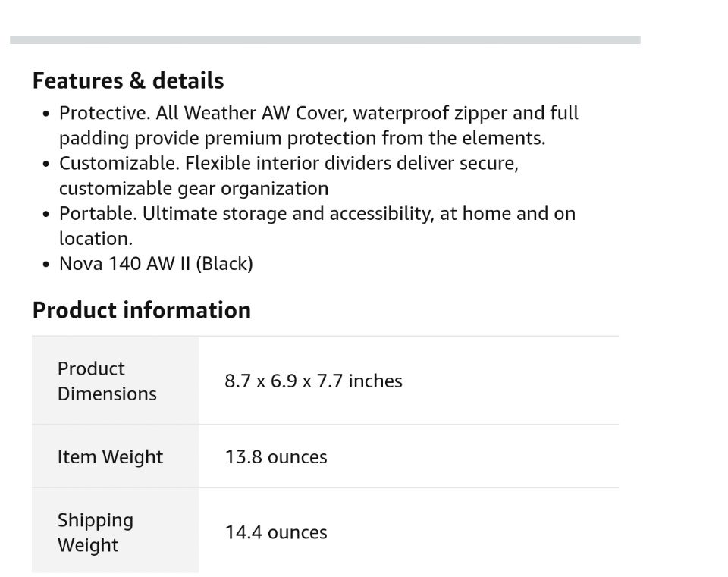The height and width of the screenshot is (577, 728).
Task: Click the Features & details heading
Action: point(128,80)
